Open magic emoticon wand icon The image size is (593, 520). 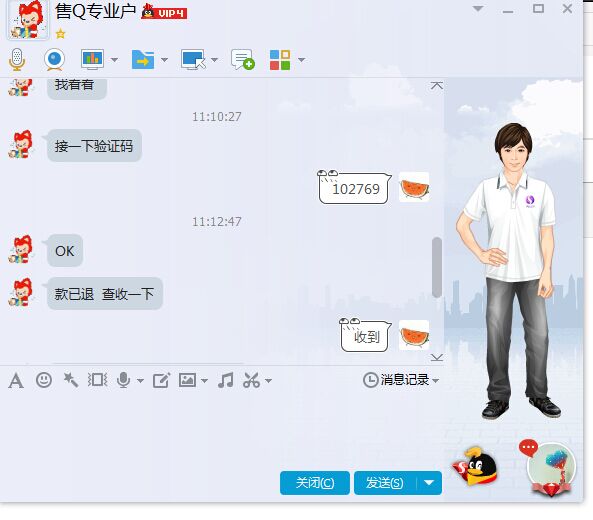click(71, 380)
